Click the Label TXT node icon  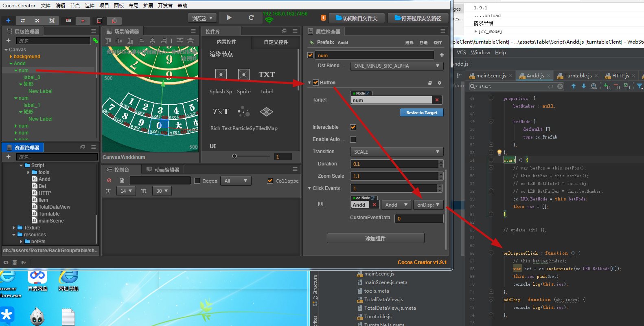267,75
